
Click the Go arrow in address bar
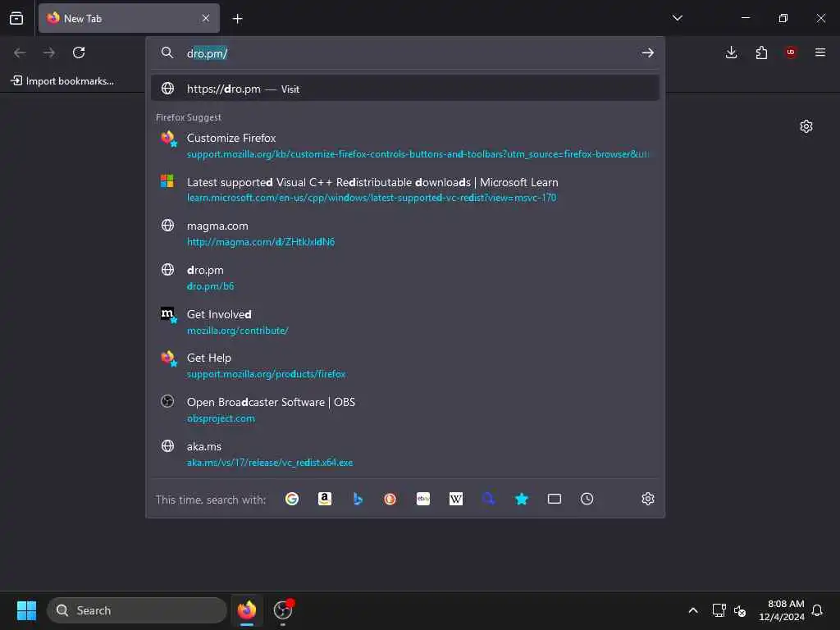648,52
